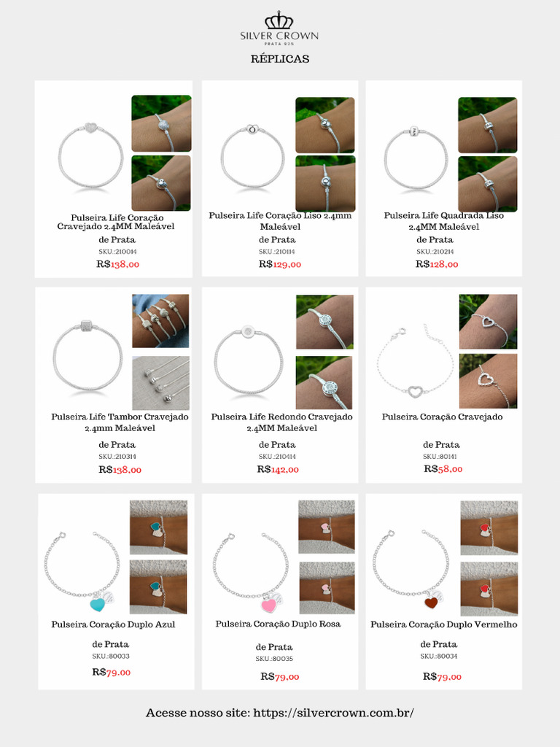Click the RÉPLICAS heading
The image size is (560, 747).
point(280,58)
